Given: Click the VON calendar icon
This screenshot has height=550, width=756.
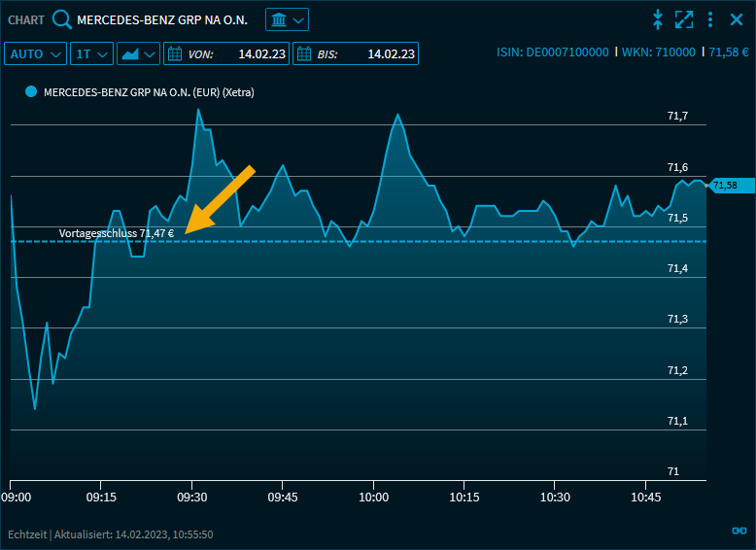Looking at the screenshot, I should pos(176,53).
